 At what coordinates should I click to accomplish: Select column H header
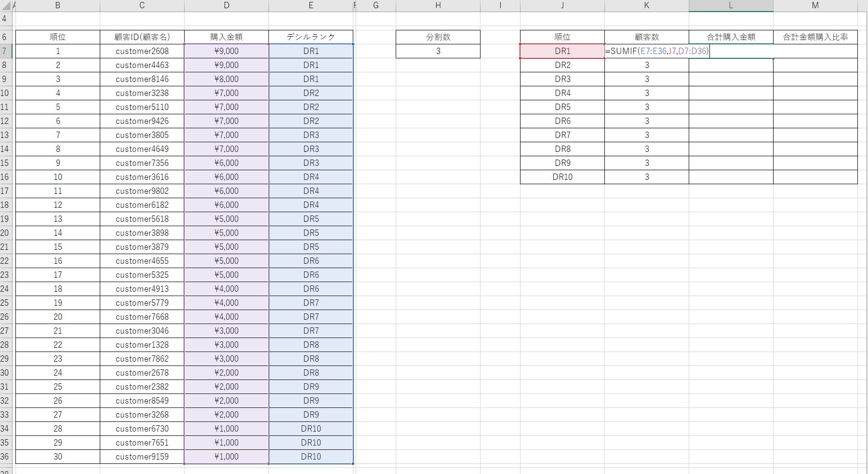(438, 6)
